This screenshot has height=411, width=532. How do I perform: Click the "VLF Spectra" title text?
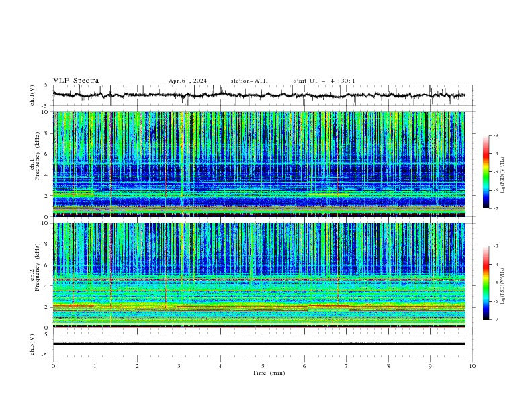[76, 81]
